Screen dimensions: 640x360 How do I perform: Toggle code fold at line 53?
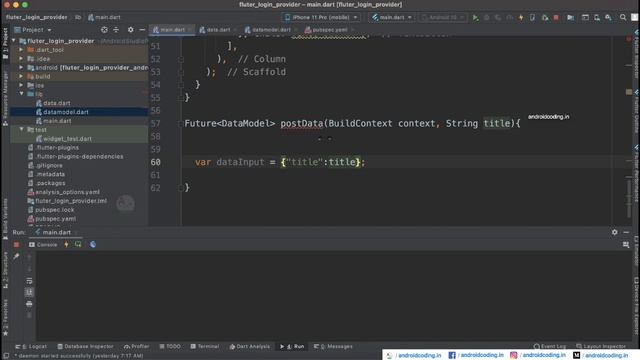pos(181,72)
